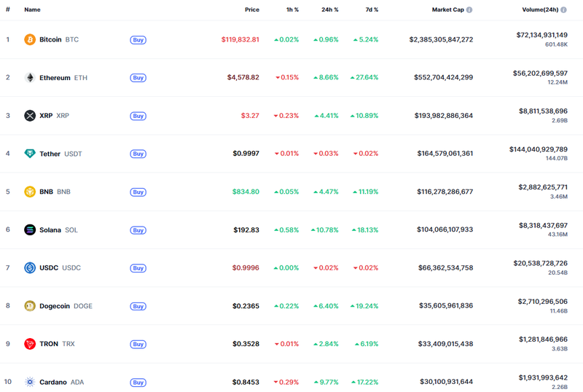Click the Solana logo icon
Viewport: 583px width, 392px height.
click(x=30, y=230)
